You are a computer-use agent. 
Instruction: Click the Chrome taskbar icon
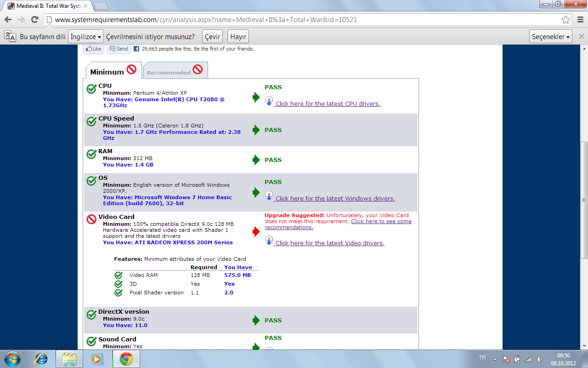(126, 359)
